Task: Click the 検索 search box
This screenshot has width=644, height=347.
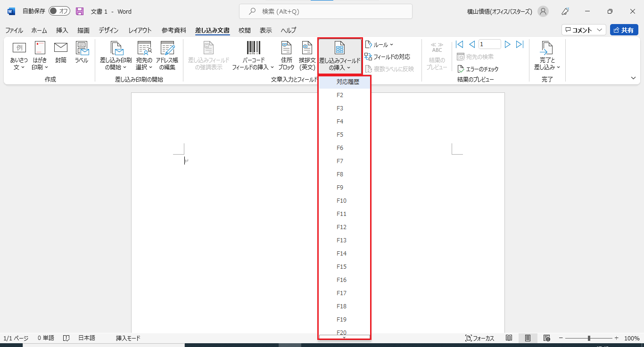Action: (x=325, y=11)
